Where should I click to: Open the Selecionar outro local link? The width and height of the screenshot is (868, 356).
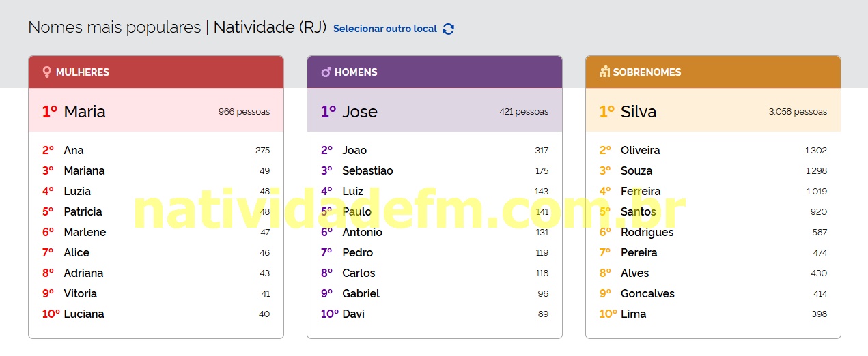(x=385, y=29)
